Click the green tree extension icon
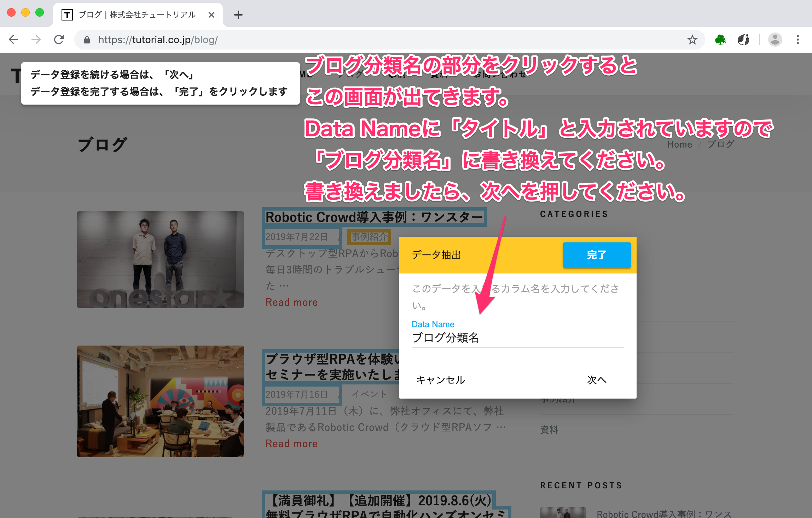Image resolution: width=812 pixels, height=518 pixels. pos(720,40)
